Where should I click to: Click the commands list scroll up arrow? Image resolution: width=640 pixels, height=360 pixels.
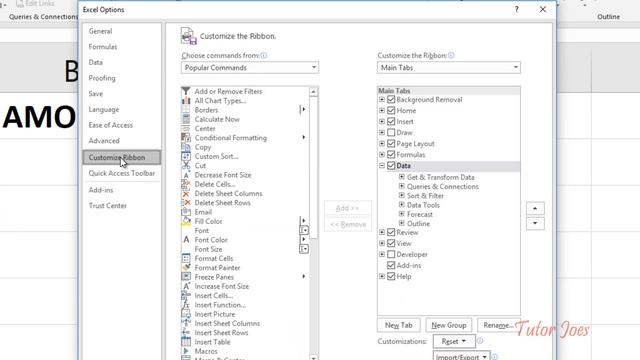pyautogui.click(x=313, y=91)
